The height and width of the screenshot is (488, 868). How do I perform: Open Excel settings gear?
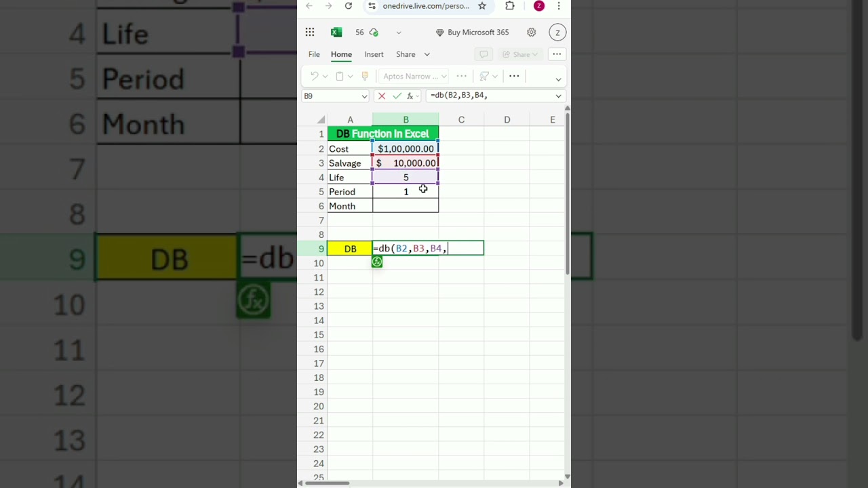click(532, 32)
